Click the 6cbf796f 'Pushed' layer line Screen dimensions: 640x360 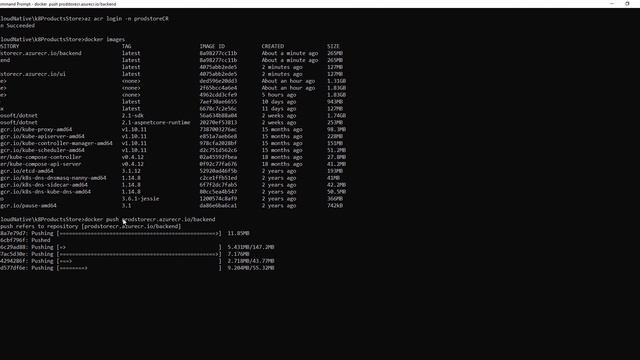pyautogui.click(x=25, y=240)
